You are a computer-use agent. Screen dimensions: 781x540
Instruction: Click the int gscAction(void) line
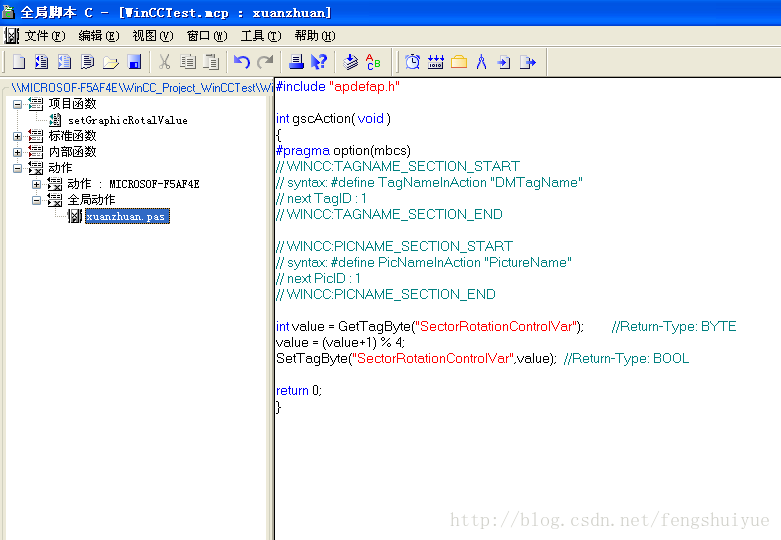point(333,119)
